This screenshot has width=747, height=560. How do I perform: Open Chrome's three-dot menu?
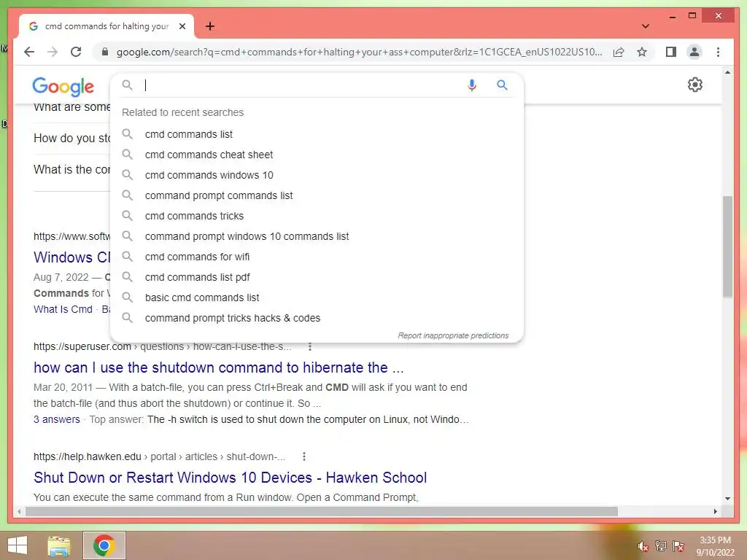718,52
